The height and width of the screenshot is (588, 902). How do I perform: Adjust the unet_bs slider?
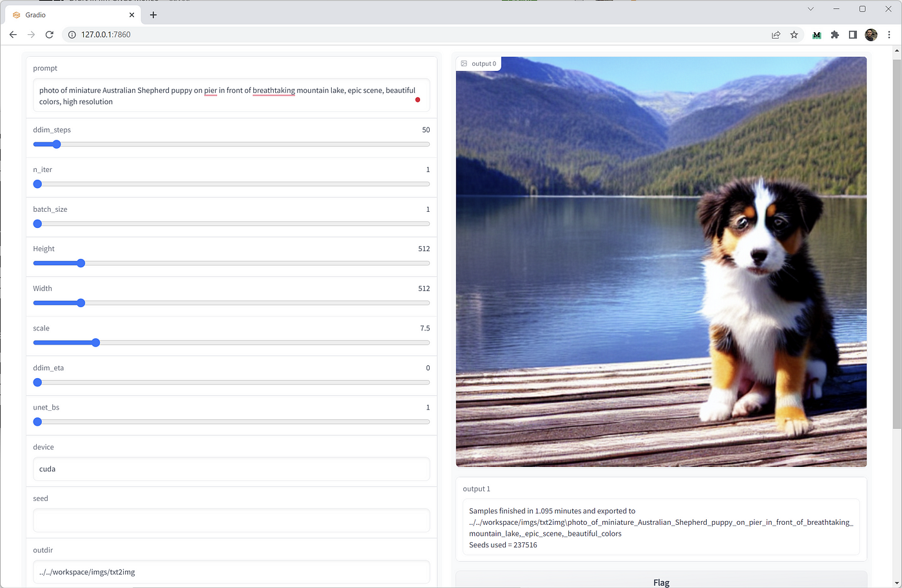tap(231, 422)
